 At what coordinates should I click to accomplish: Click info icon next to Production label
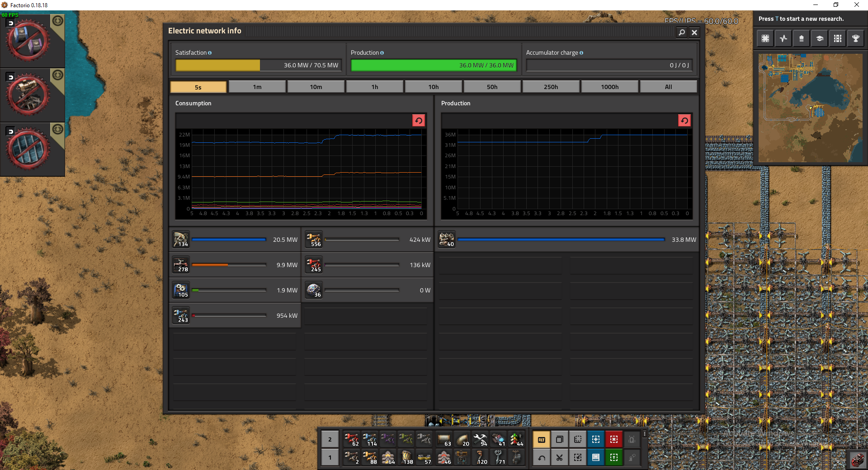click(x=382, y=53)
